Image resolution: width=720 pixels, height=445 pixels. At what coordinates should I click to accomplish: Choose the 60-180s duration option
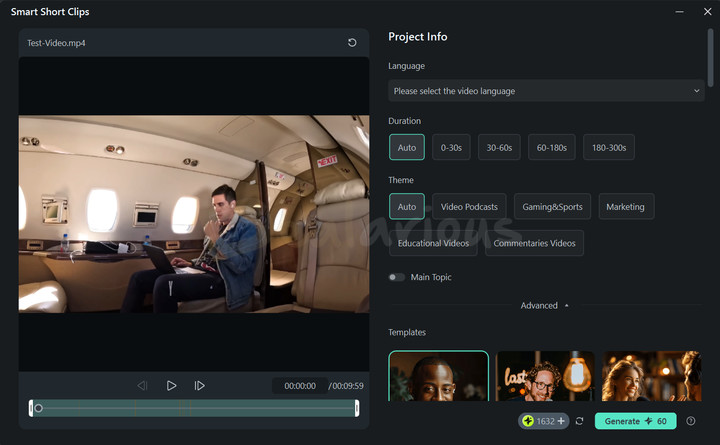(551, 148)
